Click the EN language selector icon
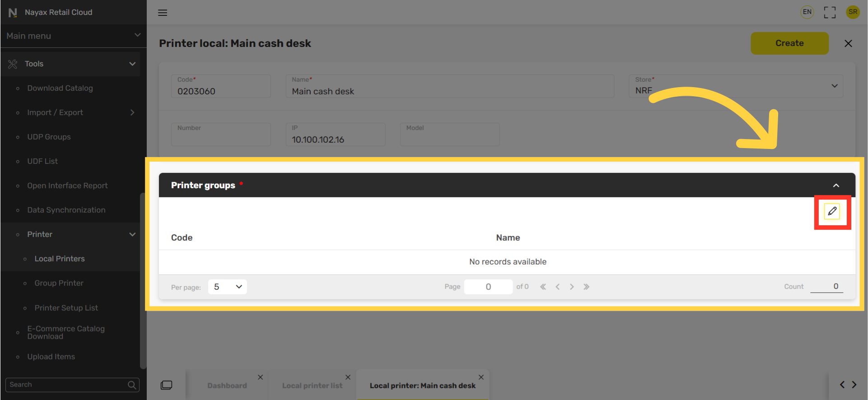This screenshot has width=868, height=400. coord(807,12)
